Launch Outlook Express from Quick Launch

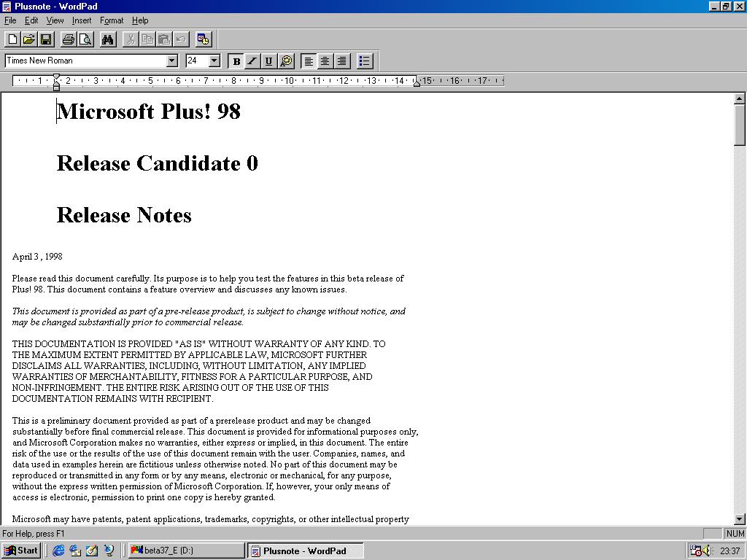click(75, 551)
